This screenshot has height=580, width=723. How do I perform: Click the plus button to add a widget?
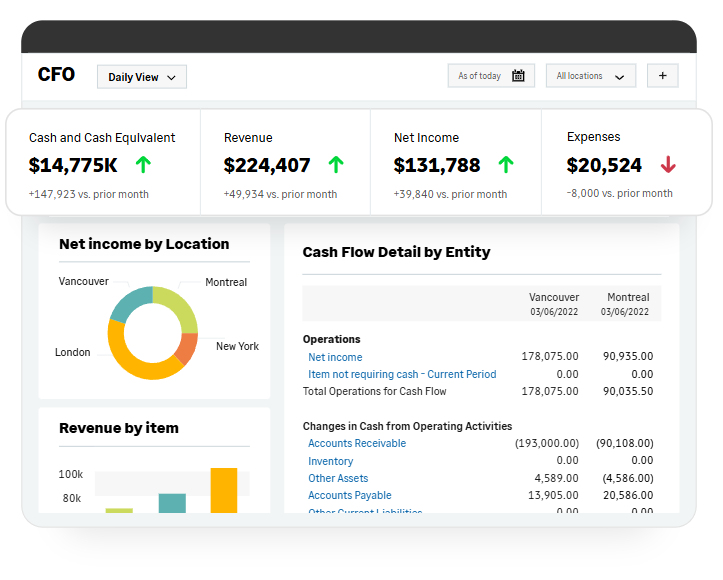pos(663,76)
